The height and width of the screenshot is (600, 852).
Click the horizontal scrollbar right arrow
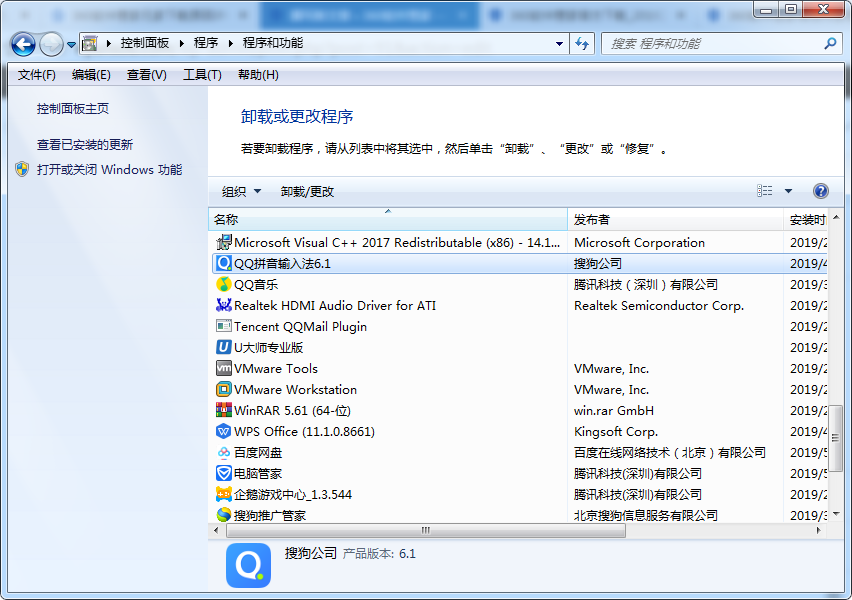pyautogui.click(x=819, y=530)
